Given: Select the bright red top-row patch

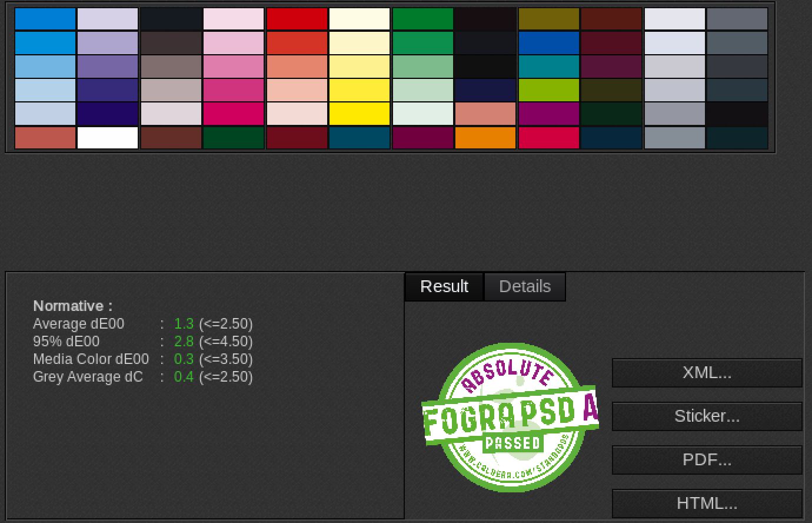Looking at the screenshot, I should [297, 19].
